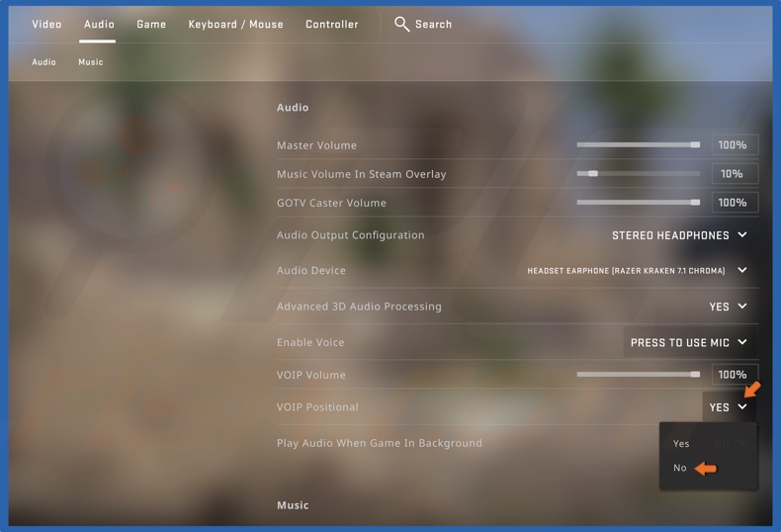781x532 pixels.
Task: Click the Audio Device label
Action: pyautogui.click(x=311, y=271)
